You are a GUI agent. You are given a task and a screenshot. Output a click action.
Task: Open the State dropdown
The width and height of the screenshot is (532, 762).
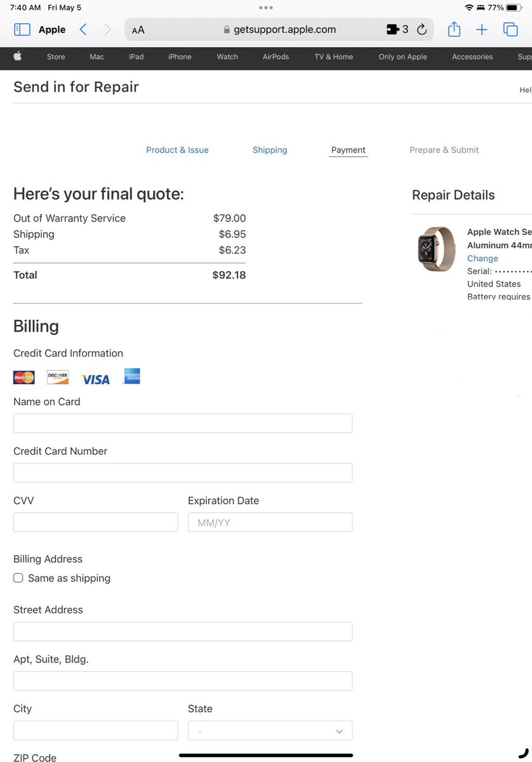270,730
